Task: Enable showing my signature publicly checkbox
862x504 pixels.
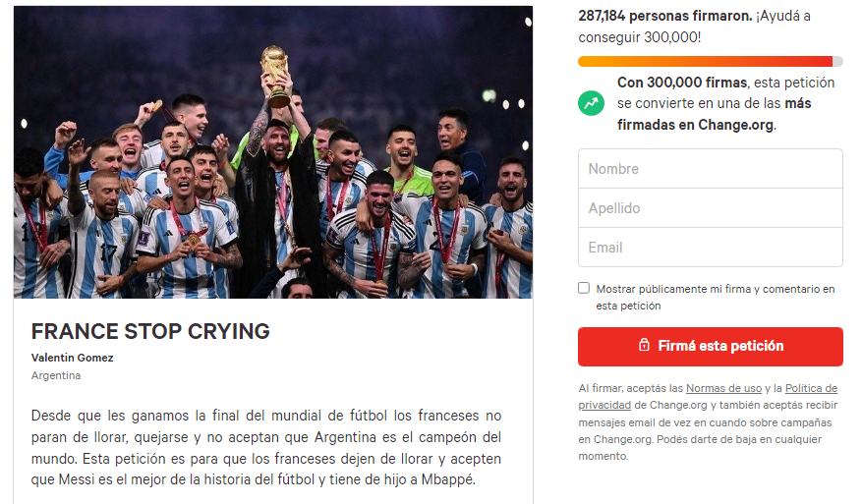Action: pos(584,288)
